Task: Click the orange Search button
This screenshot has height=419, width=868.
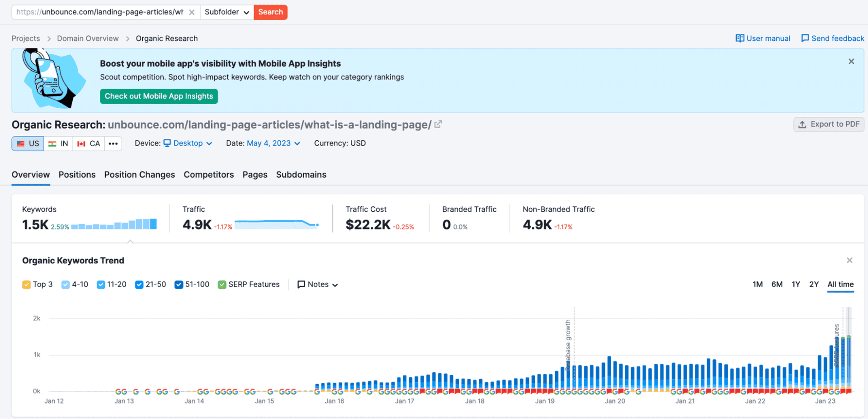Action: click(x=270, y=12)
